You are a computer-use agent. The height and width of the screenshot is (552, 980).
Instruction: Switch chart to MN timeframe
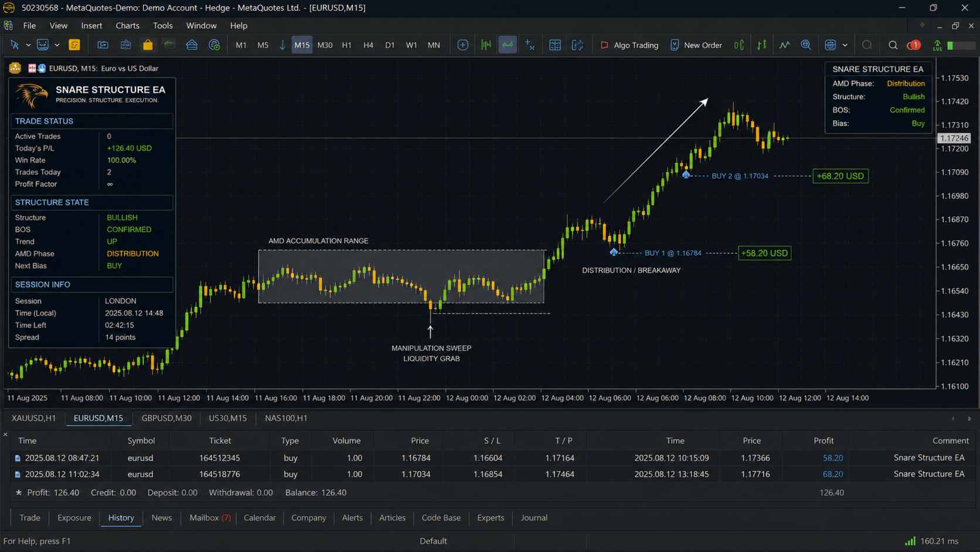(x=434, y=45)
